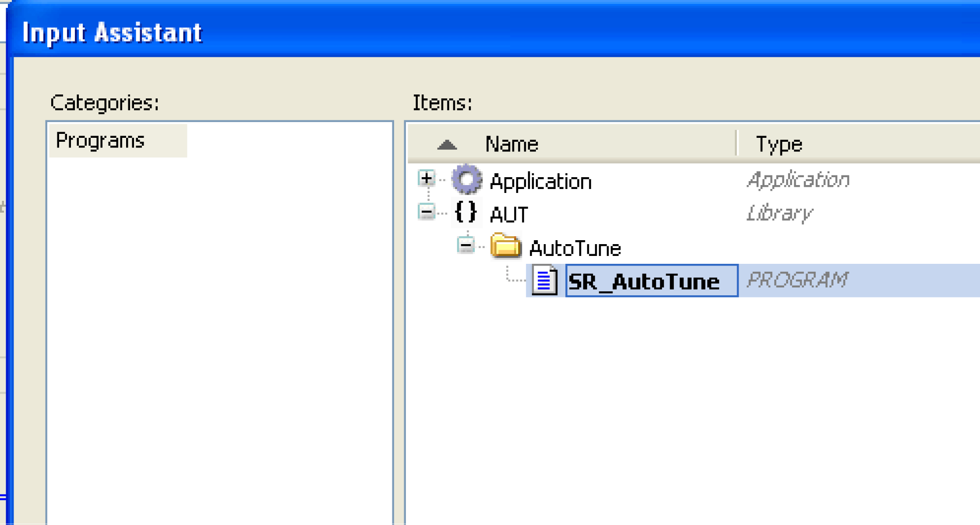
Task: Collapse the AutoTune folder node
Action: coord(465,245)
